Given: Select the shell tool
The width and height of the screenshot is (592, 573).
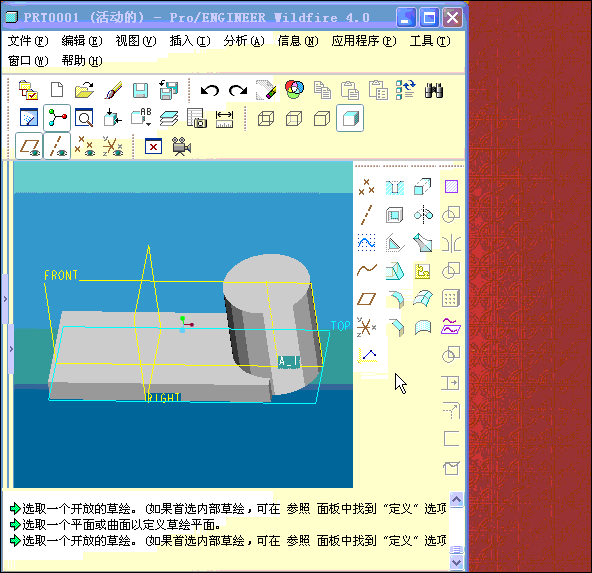Looking at the screenshot, I should pyautogui.click(x=395, y=215).
